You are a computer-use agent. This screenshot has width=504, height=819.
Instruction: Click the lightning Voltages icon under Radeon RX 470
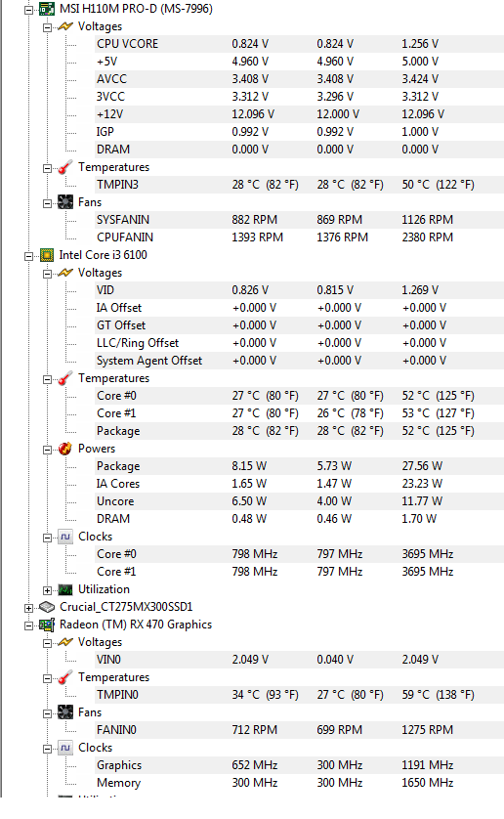[x=65, y=642]
